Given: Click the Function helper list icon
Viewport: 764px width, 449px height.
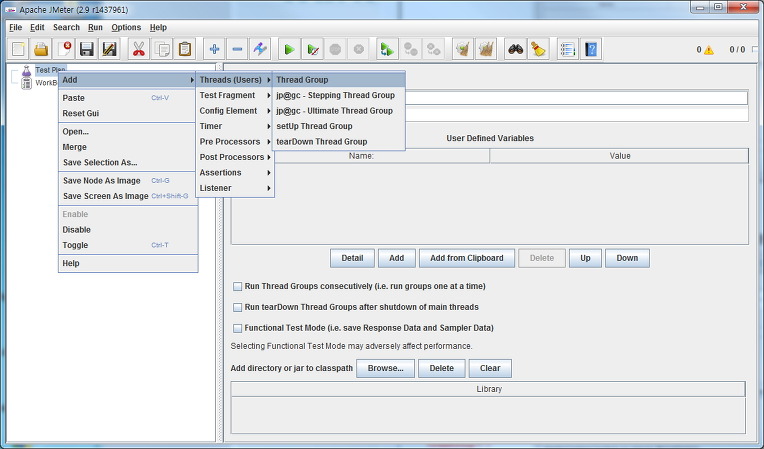Looking at the screenshot, I should (x=568, y=49).
